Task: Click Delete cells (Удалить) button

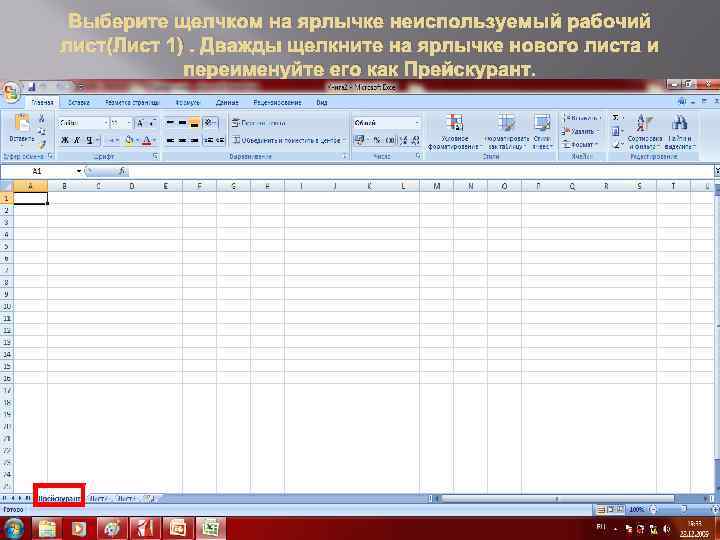Action: coord(579,131)
